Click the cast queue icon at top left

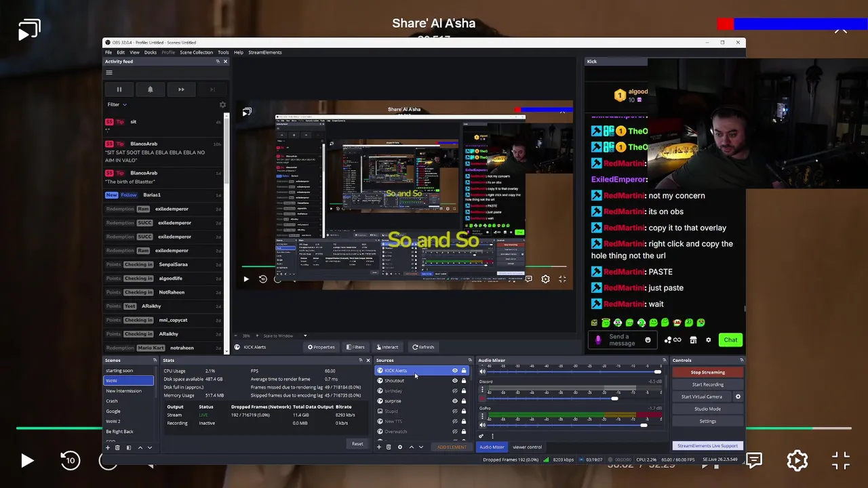click(x=29, y=30)
